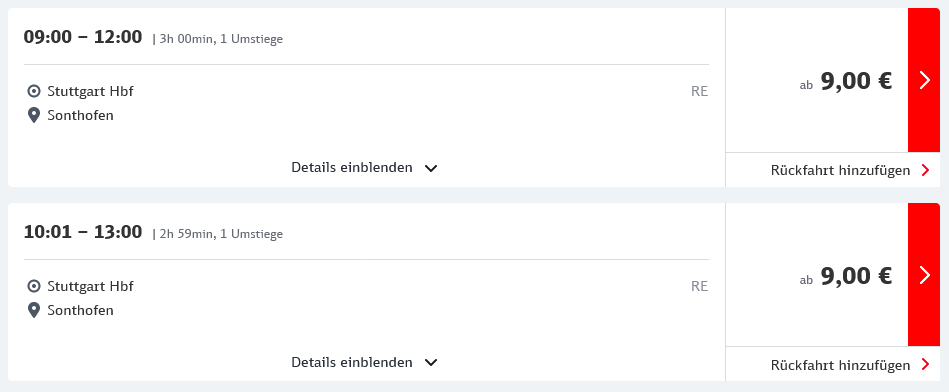
Task: Click Stuttgart Hbf in the 09:00 connection
Action: 90,91
